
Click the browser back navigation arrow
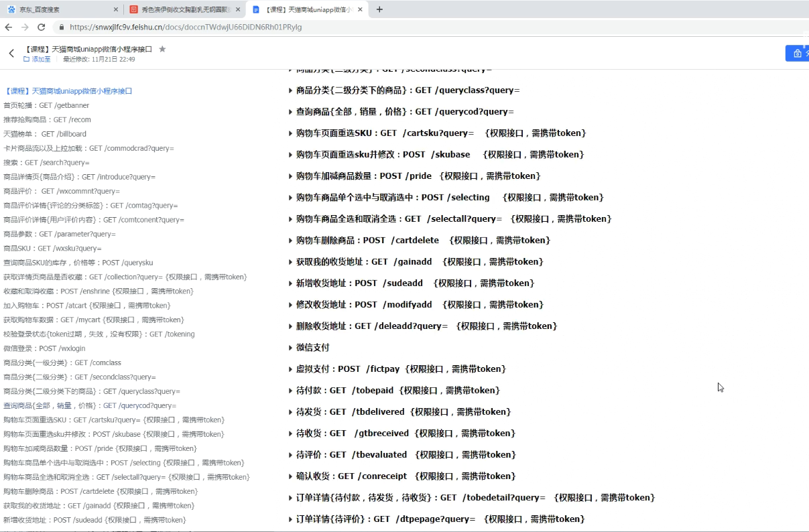pos(7,27)
